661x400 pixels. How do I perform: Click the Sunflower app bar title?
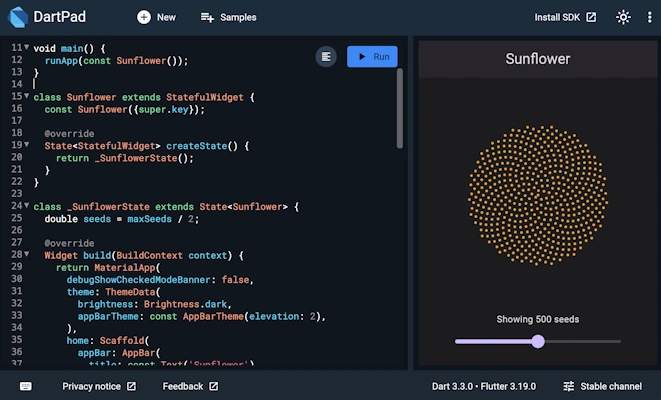click(x=538, y=59)
